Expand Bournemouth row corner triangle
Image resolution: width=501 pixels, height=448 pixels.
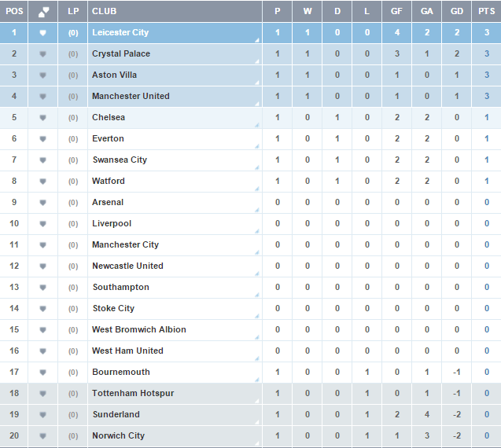[257, 380]
